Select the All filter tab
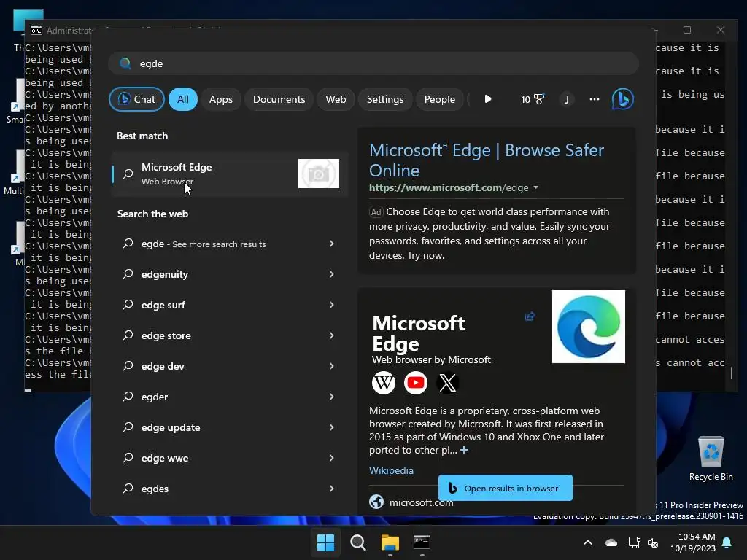The width and height of the screenshot is (747, 560). coord(183,99)
